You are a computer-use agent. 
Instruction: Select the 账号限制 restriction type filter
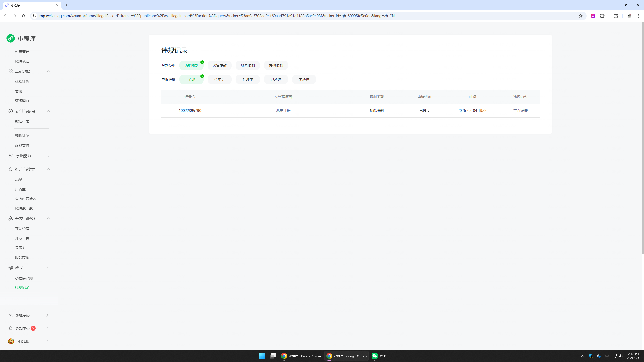(x=248, y=65)
